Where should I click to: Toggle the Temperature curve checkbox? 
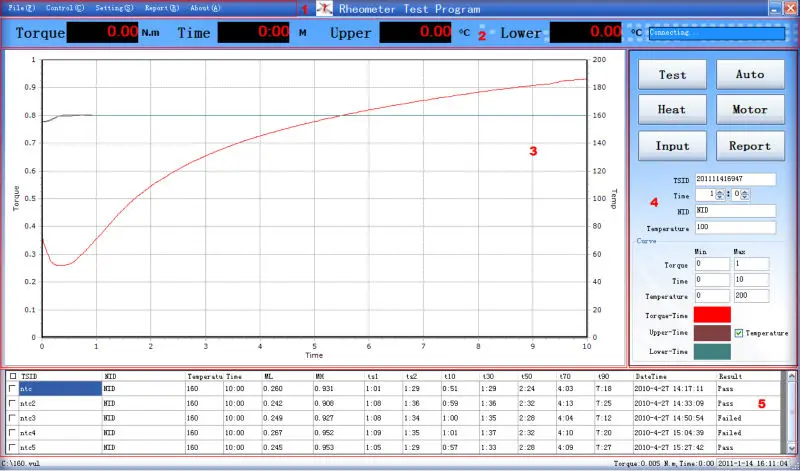coord(738,333)
